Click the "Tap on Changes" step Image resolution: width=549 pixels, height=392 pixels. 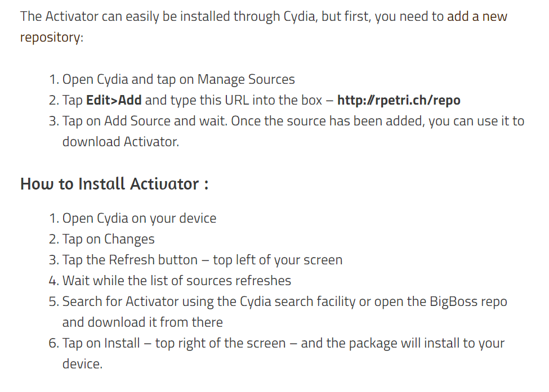pos(108,239)
